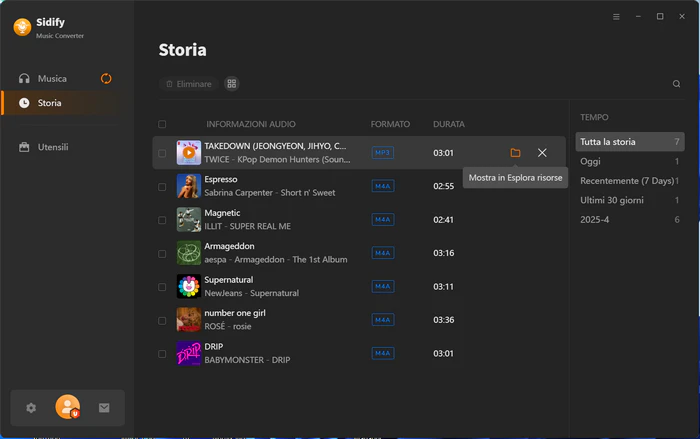This screenshot has width=700, height=439.
Task: Click the Sidify logo icon
Action: (22, 27)
